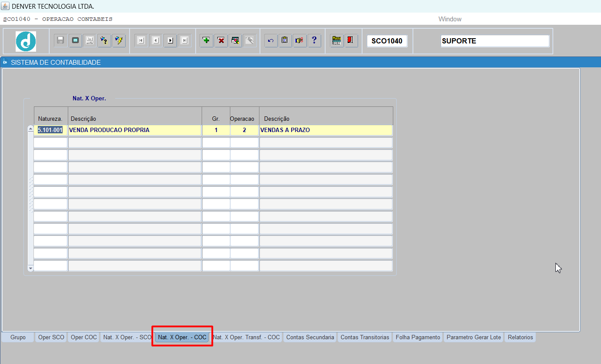Screen dimensions: 601x364
Task: Select the Oper COC tab
Action: click(84, 338)
